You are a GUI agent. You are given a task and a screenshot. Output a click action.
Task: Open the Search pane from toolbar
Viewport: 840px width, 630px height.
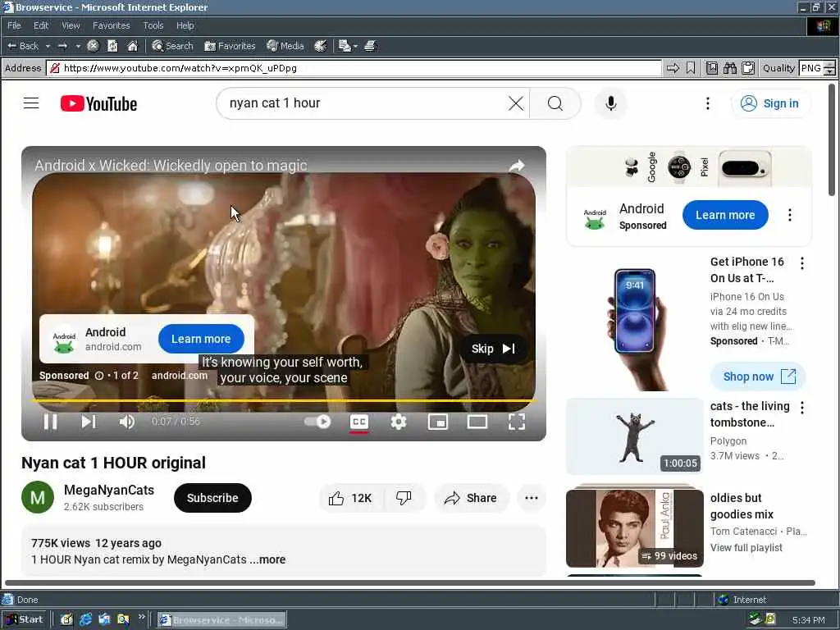click(172, 46)
